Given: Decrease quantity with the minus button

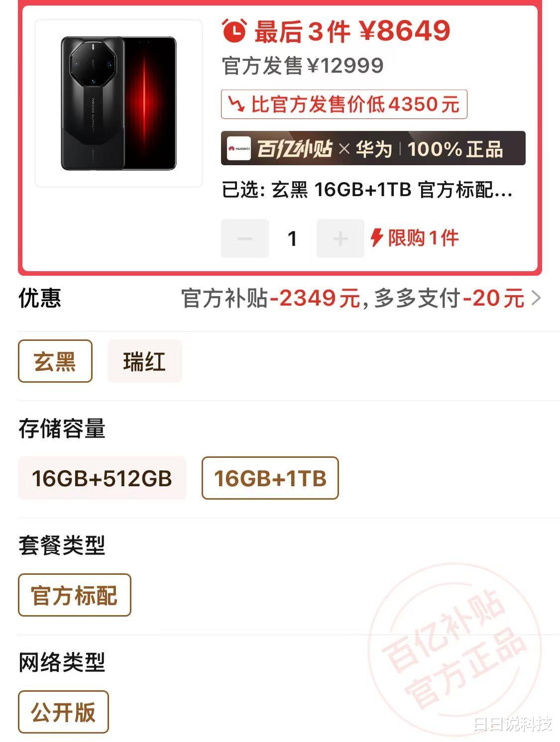Looking at the screenshot, I should point(245,238).
